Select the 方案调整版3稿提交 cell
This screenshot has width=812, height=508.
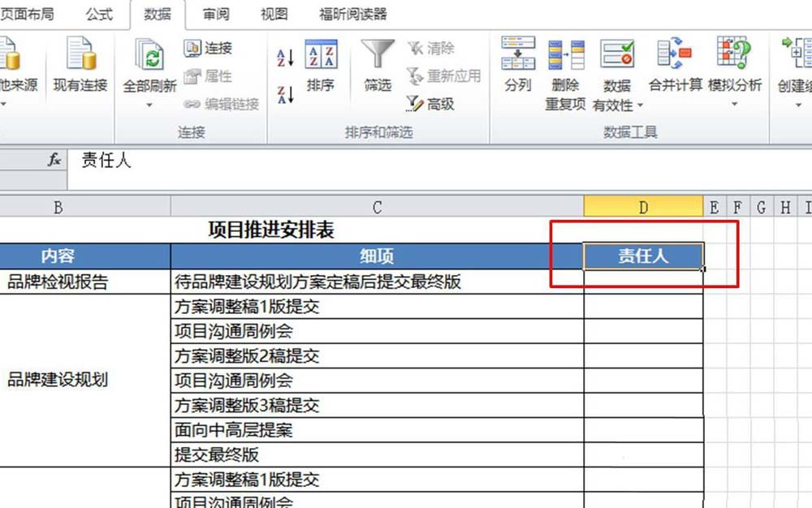[x=377, y=406]
